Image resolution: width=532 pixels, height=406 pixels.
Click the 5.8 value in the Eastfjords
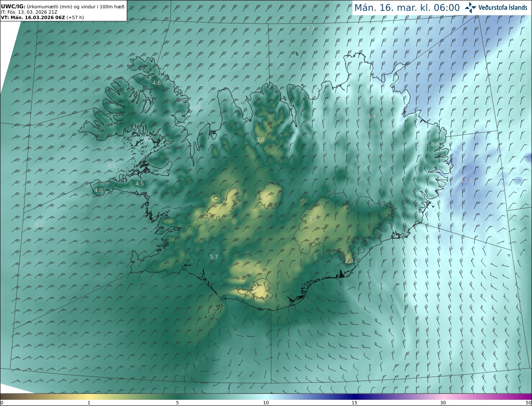(430, 144)
